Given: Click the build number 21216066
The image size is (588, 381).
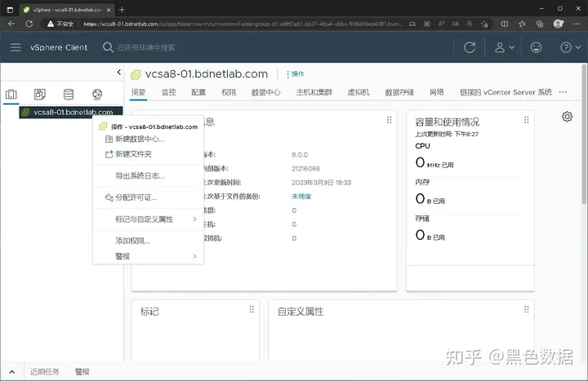Looking at the screenshot, I should 306,169.
